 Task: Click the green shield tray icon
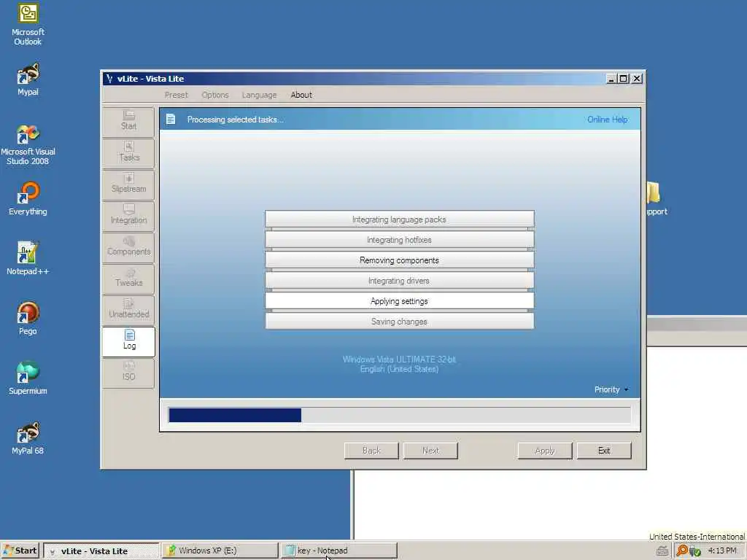[694, 551]
